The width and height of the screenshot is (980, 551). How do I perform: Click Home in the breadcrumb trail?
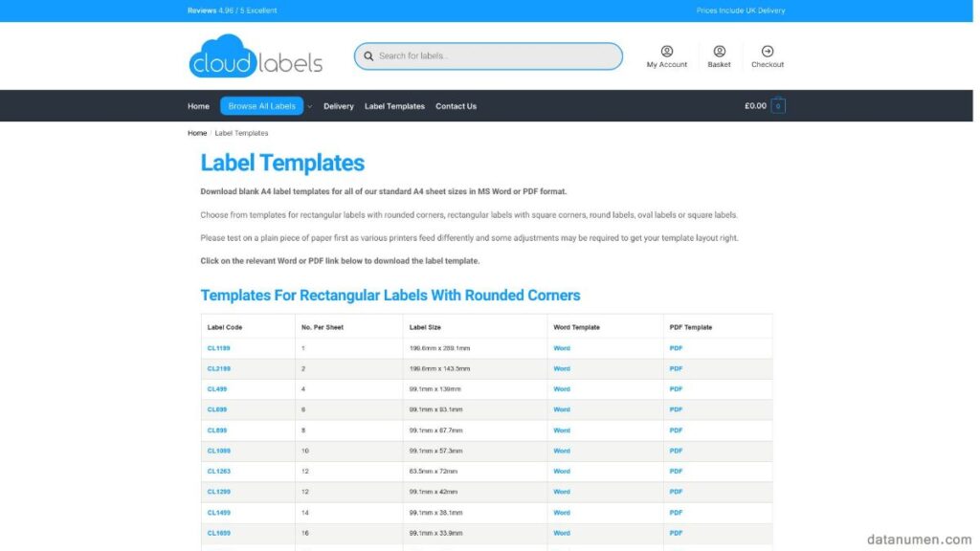(x=196, y=132)
